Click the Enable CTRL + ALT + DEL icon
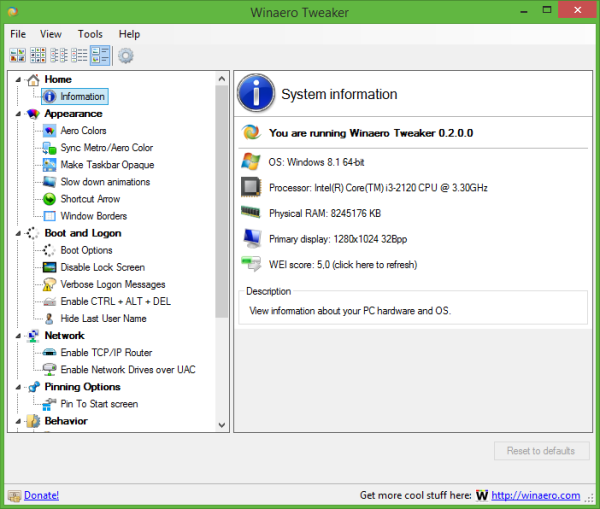 pos(49,302)
